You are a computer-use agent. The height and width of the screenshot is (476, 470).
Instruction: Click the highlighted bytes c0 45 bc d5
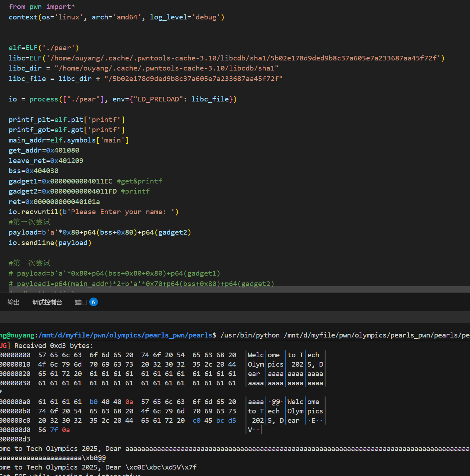214,421
